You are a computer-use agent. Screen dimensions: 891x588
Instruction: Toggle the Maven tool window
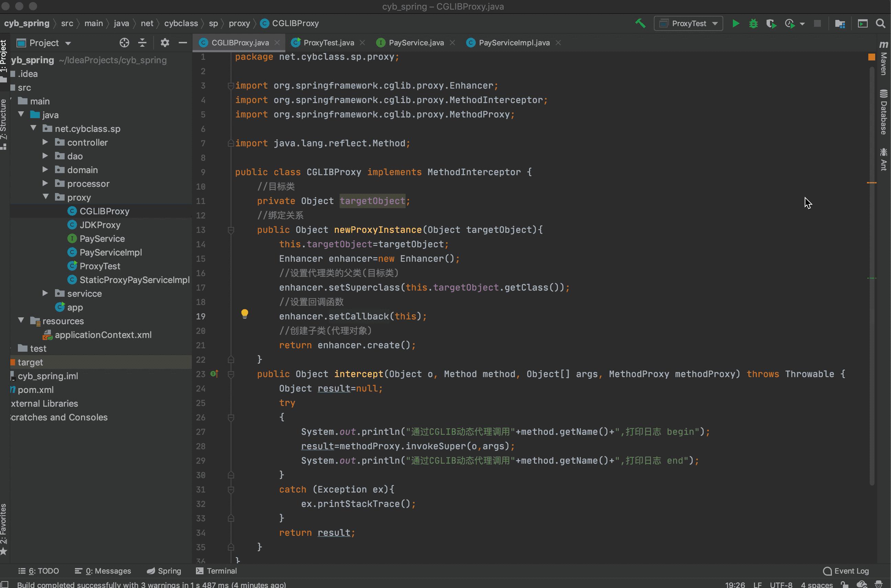pyautogui.click(x=883, y=59)
